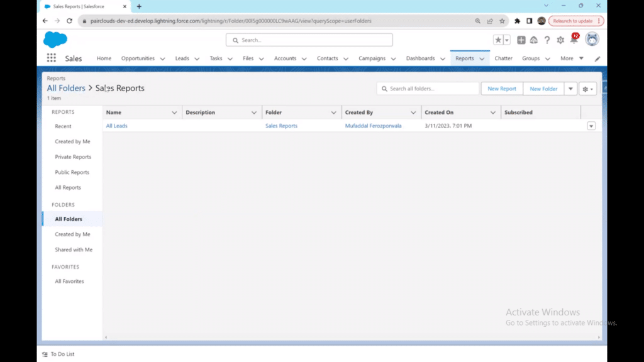The height and width of the screenshot is (362, 644).
Task: Open the Favorites star icon
Action: click(x=498, y=40)
